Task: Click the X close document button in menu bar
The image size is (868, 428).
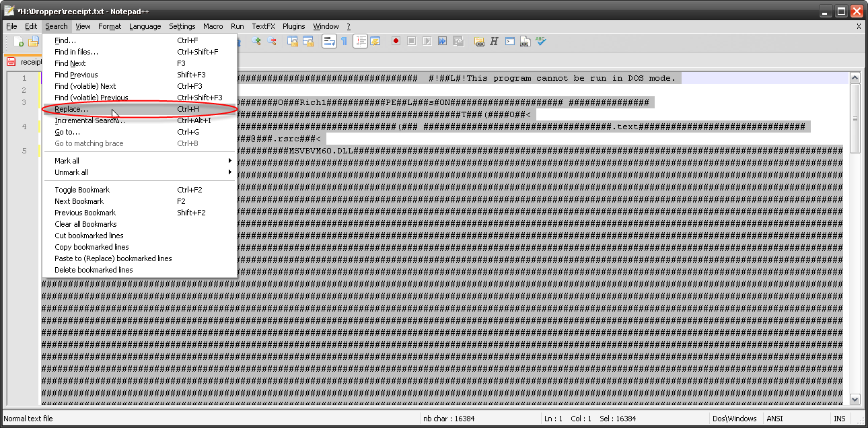Action: point(859,26)
